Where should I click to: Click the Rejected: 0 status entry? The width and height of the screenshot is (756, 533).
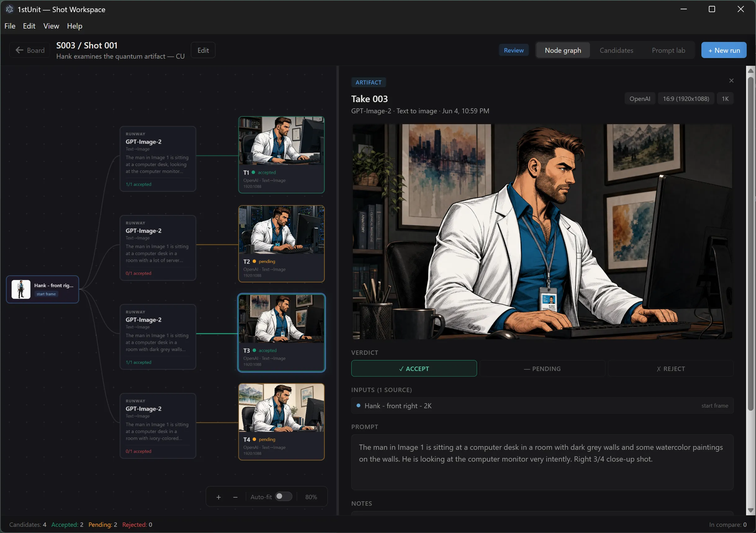click(137, 524)
